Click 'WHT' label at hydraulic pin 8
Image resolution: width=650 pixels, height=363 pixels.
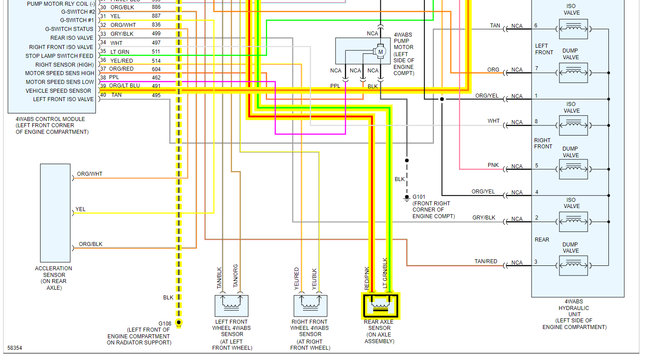pos(493,121)
